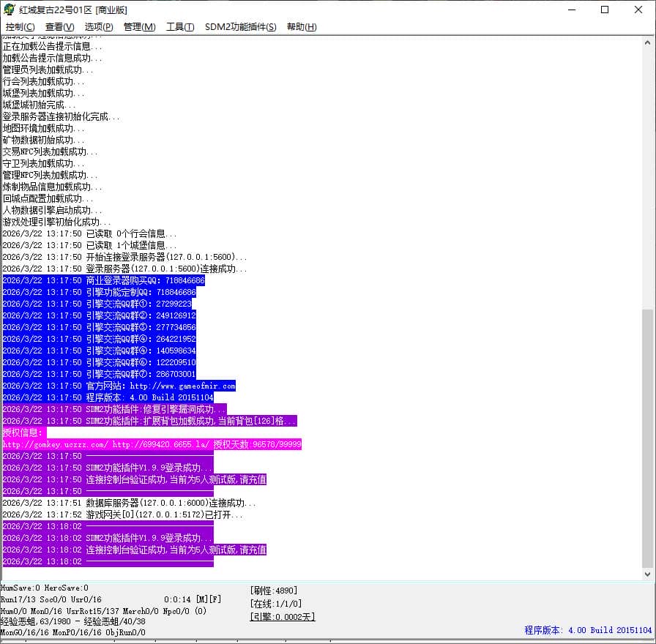Select the 管理员列表加载成功 line
This screenshot has height=644, width=656.
click(48, 70)
